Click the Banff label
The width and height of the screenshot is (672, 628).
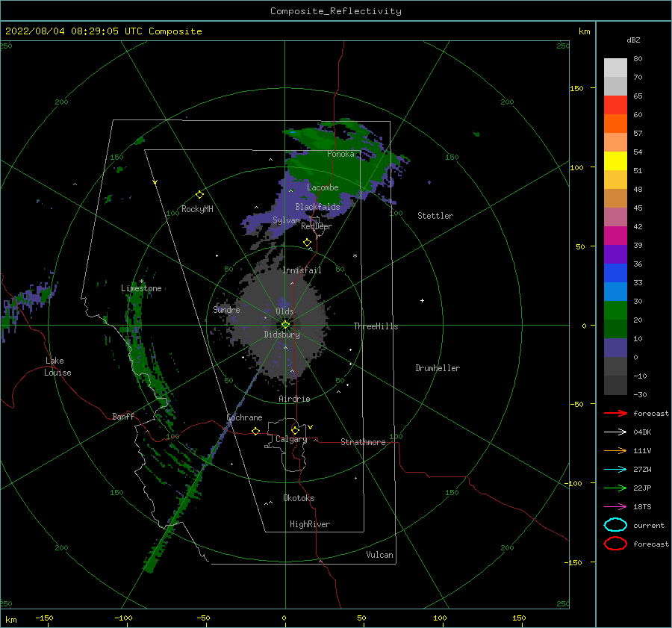123,416
